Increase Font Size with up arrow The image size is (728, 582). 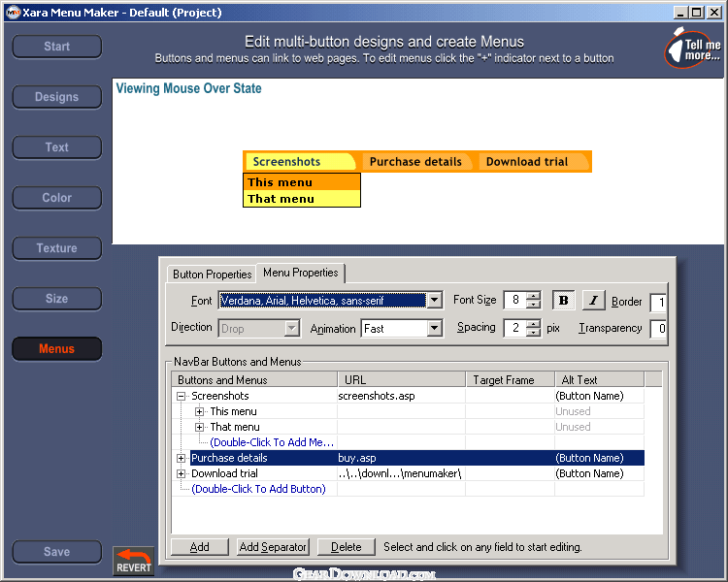pos(534,296)
